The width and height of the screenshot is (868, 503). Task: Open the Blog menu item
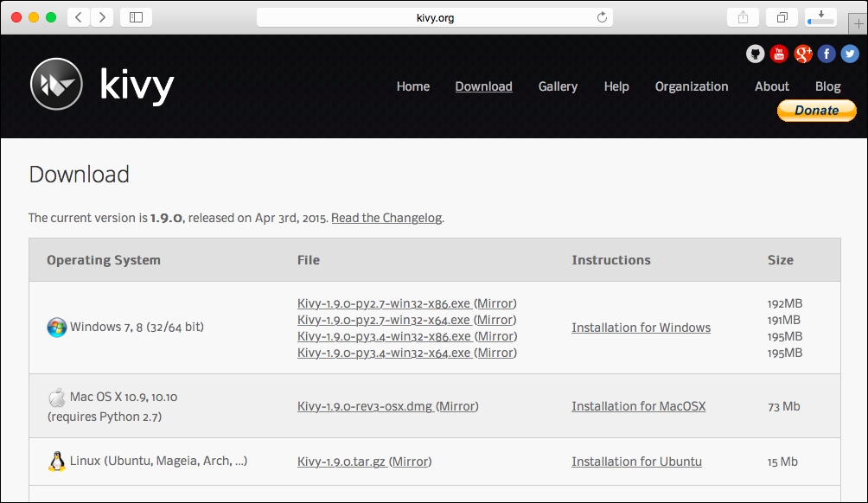827,86
